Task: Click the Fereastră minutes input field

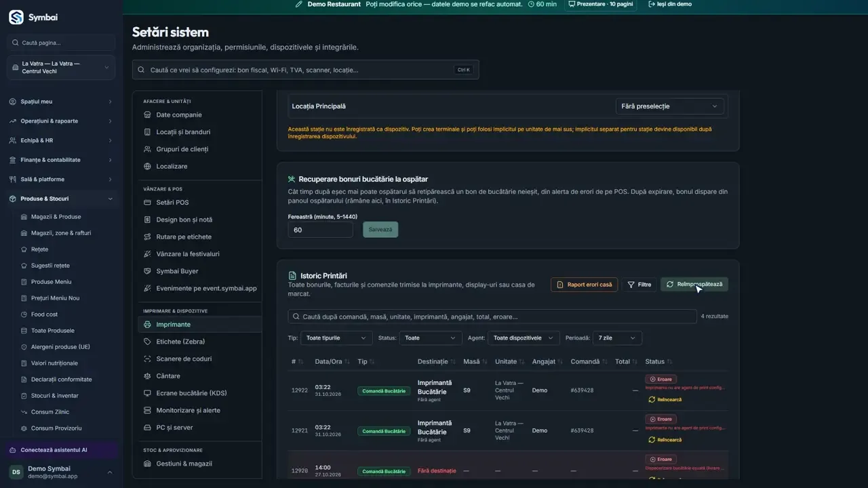Action: coord(320,230)
